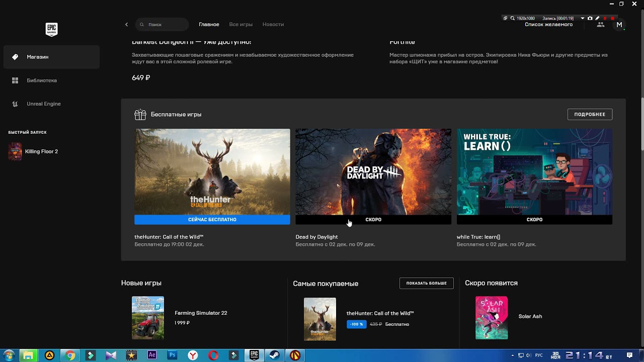The height and width of the screenshot is (362, 644).
Task: Switch the РУС keyboard language indicator
Action: coord(539,355)
